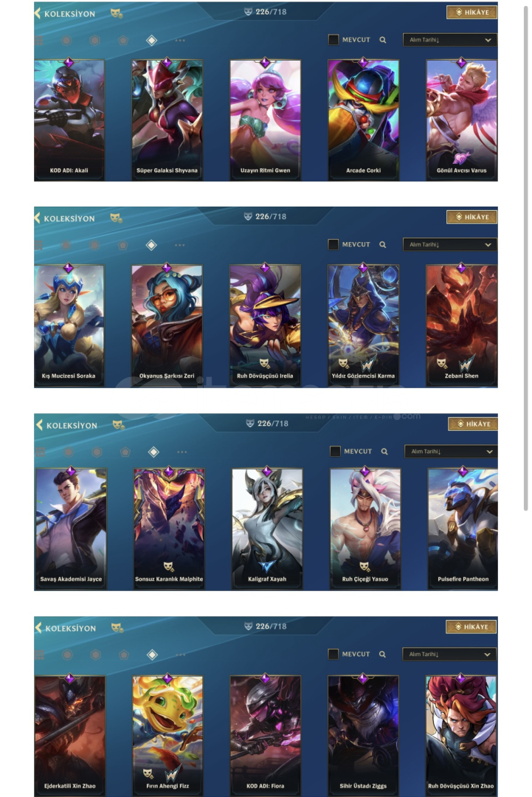The width and height of the screenshot is (532, 797).
Task: Open search magnifier in the Kış Mucizesi Soraka panel
Action: point(383,244)
